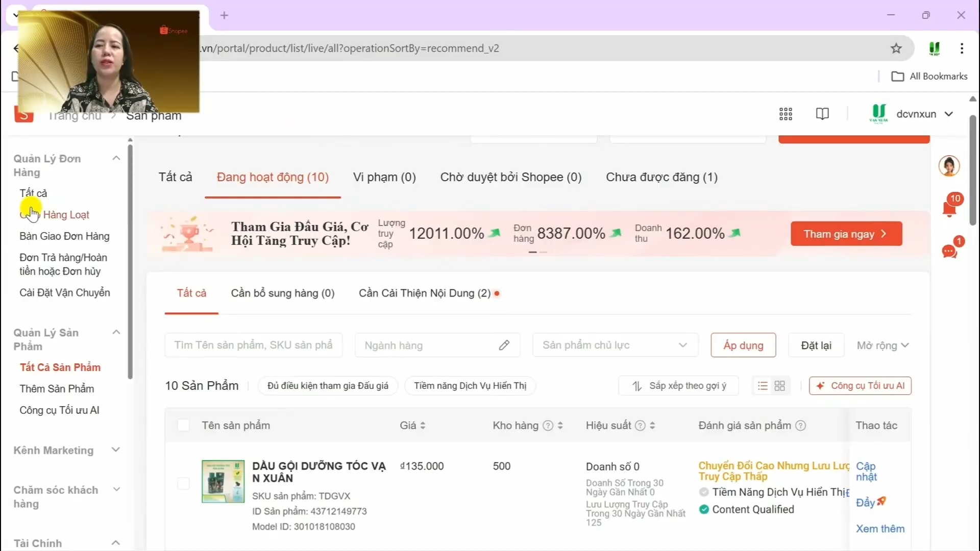
Task: Boost product with the Đẩy rocket
Action: 871,503
